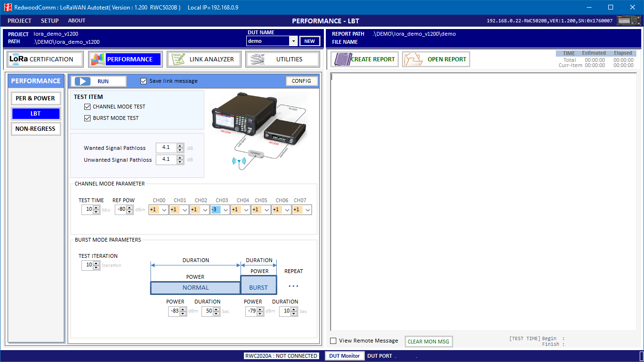This screenshot has height=362, width=644.
Task: Select the LBT test mode
Action: click(x=36, y=114)
